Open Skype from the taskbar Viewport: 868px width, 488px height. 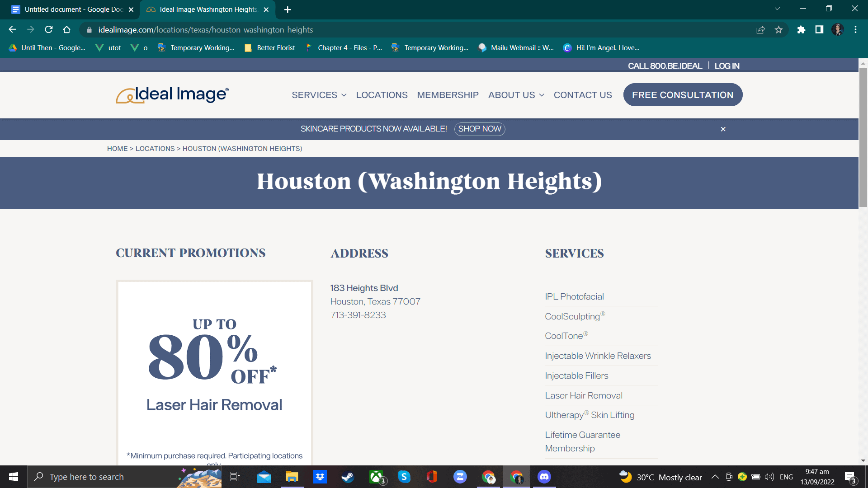(x=404, y=477)
